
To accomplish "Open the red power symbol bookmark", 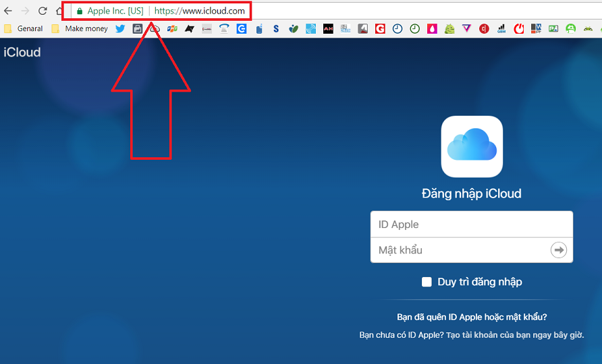I will coord(519,28).
